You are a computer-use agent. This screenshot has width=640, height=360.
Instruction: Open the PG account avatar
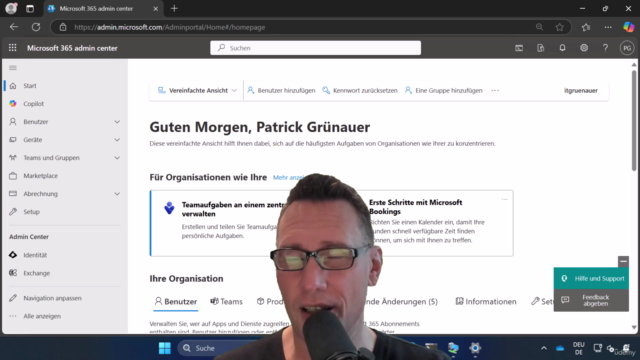pyautogui.click(x=627, y=48)
